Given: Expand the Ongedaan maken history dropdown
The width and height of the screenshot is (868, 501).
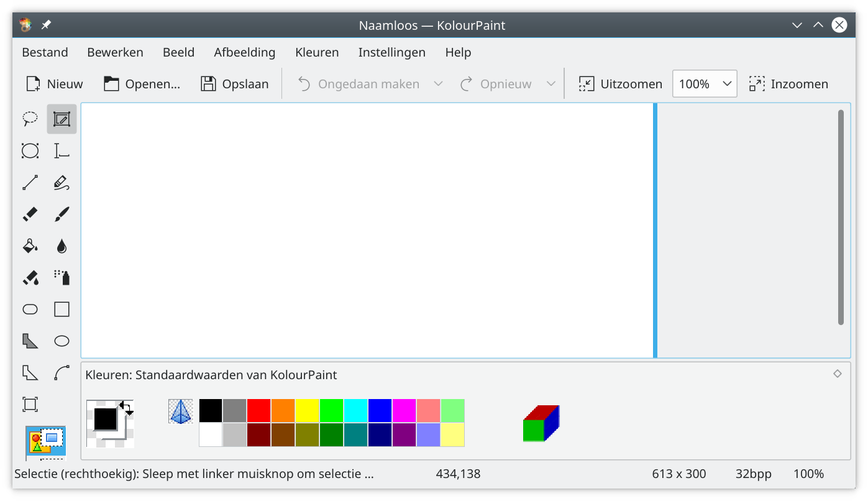Looking at the screenshot, I should tap(439, 83).
